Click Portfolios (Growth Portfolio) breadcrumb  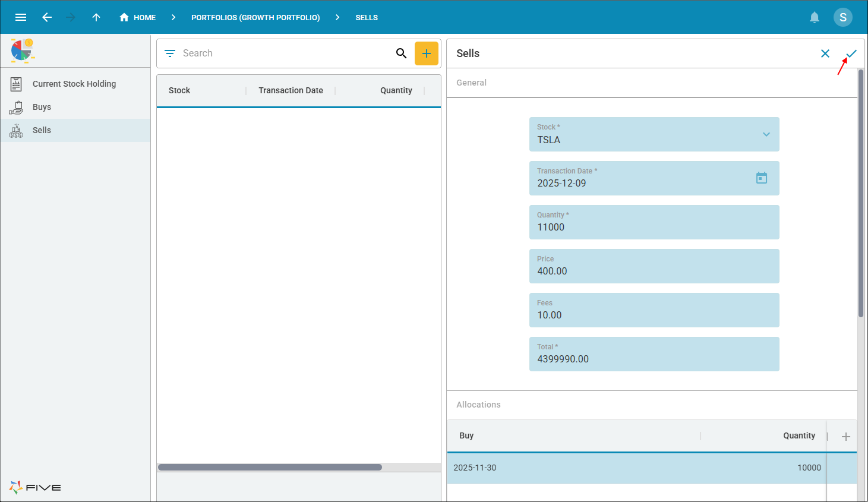point(255,17)
